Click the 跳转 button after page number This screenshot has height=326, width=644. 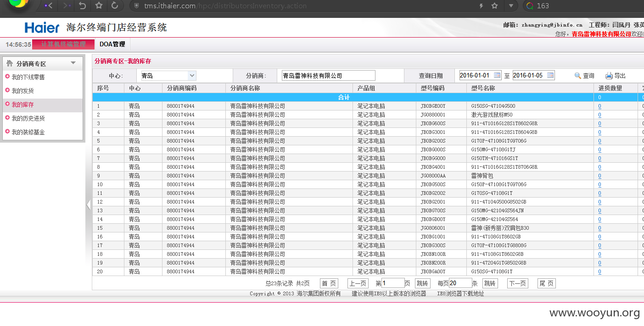coord(422,283)
